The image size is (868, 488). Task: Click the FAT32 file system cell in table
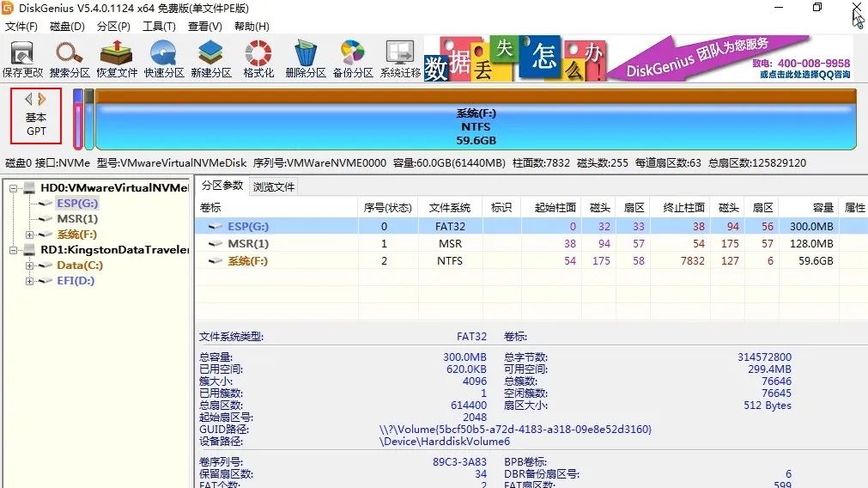point(450,227)
